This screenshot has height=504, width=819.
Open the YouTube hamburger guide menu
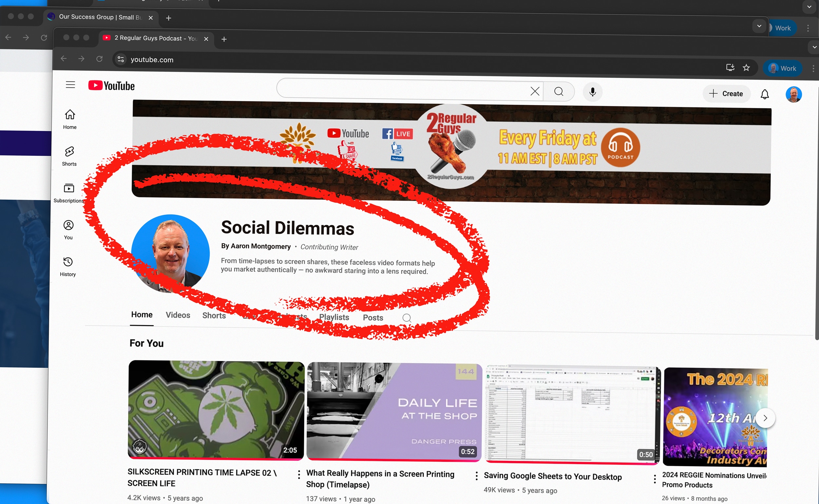click(x=70, y=85)
